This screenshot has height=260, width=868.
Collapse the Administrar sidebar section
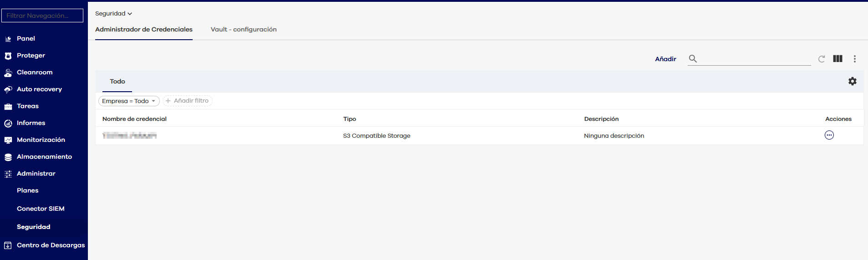[36, 174]
